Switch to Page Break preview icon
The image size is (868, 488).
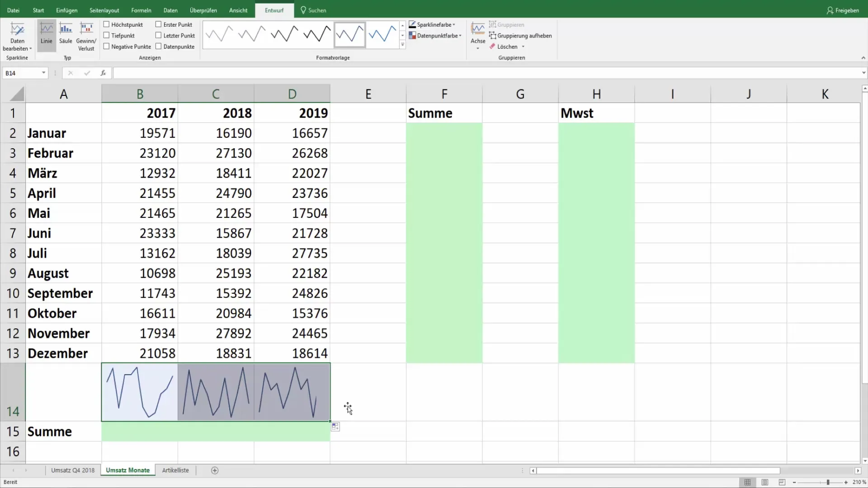[x=782, y=482]
